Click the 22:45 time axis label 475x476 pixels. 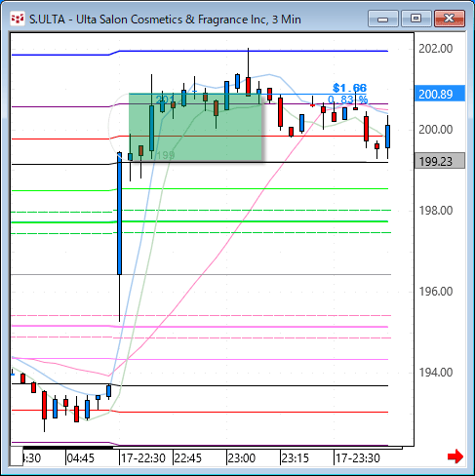(x=188, y=458)
